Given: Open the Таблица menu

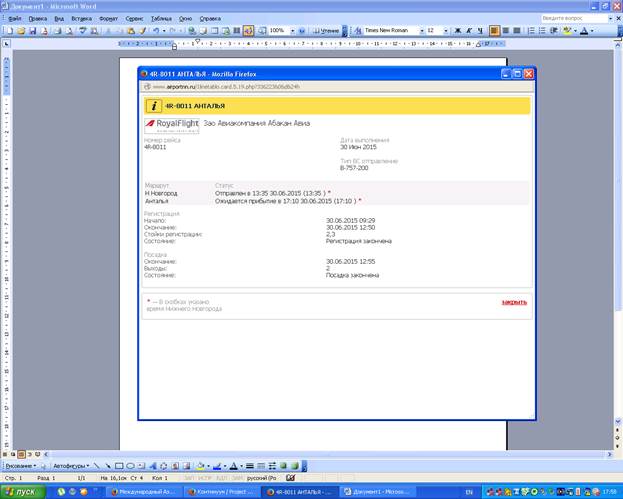Looking at the screenshot, I should [x=161, y=19].
